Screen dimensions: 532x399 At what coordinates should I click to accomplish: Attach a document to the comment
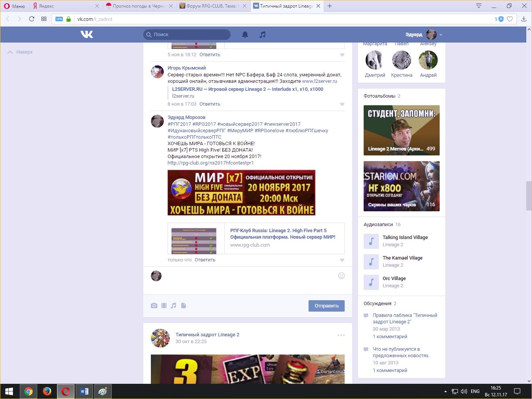(x=184, y=306)
